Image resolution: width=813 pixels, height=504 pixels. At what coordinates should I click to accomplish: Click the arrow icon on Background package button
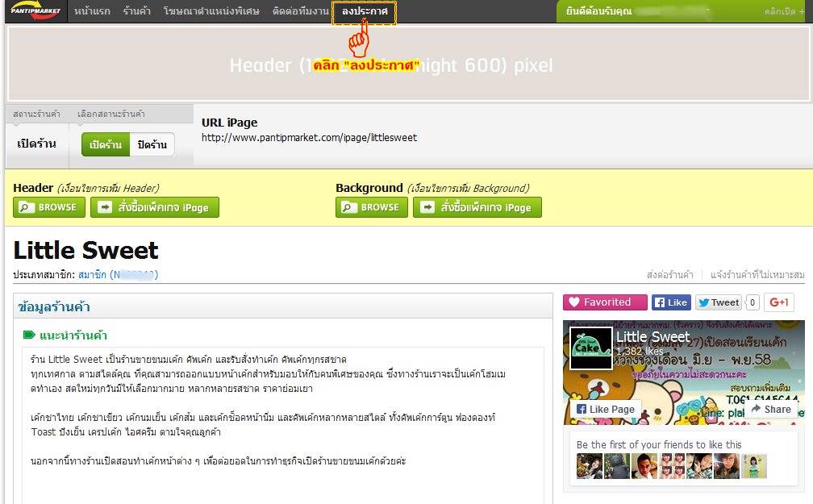[x=427, y=207]
